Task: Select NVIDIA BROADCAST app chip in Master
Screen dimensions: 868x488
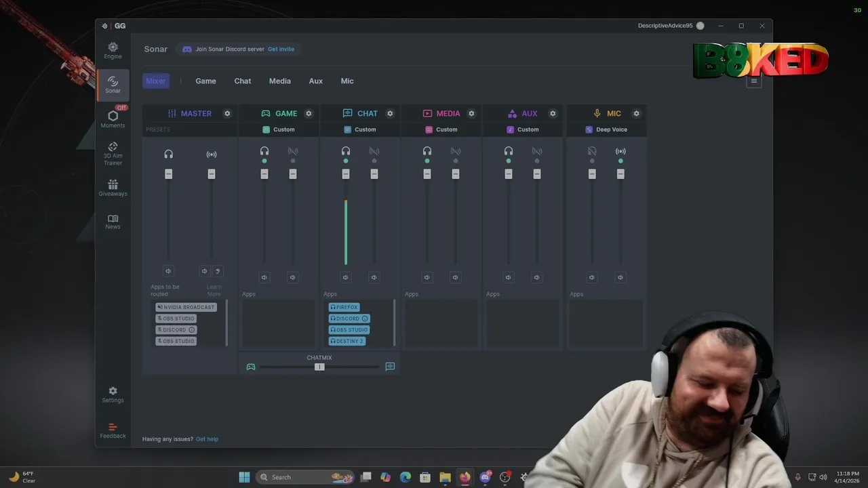Action: pos(186,307)
